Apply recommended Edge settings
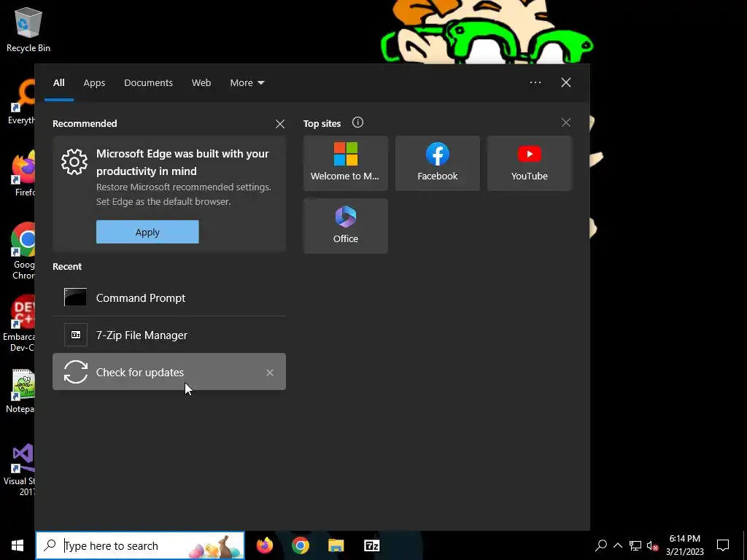The height and width of the screenshot is (560, 747). [x=147, y=232]
